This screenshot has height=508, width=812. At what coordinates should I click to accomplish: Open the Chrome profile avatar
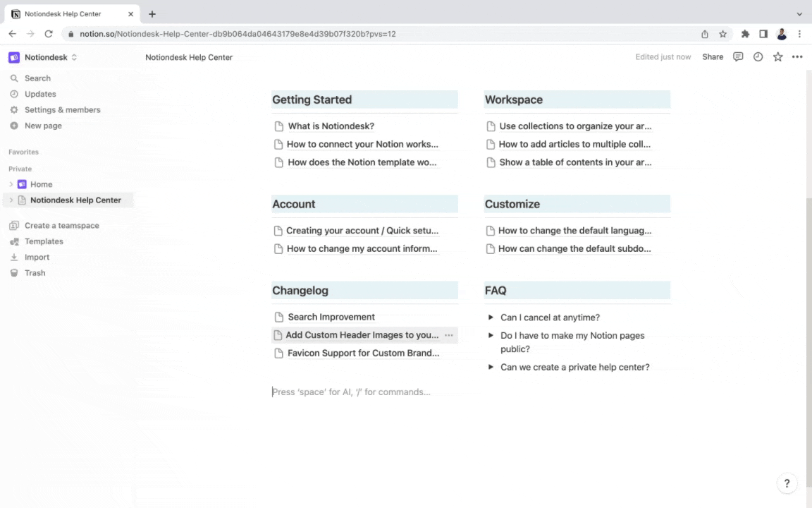(782, 34)
